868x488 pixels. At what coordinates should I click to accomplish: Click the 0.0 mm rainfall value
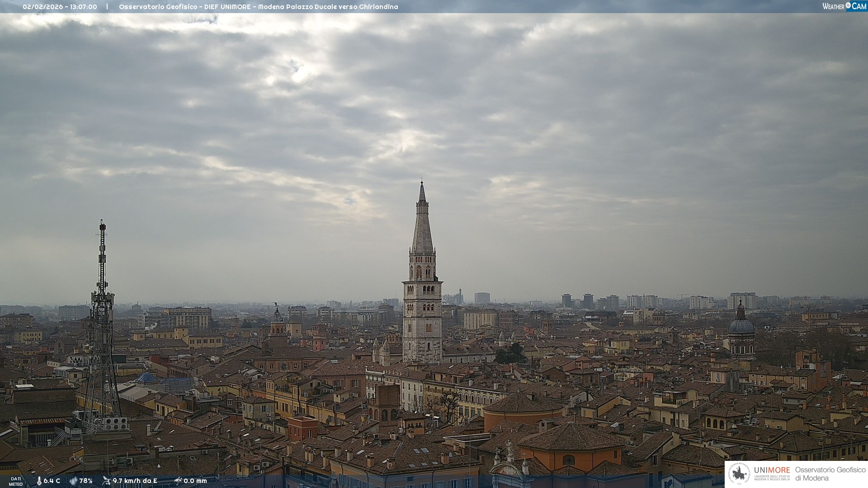pos(195,481)
